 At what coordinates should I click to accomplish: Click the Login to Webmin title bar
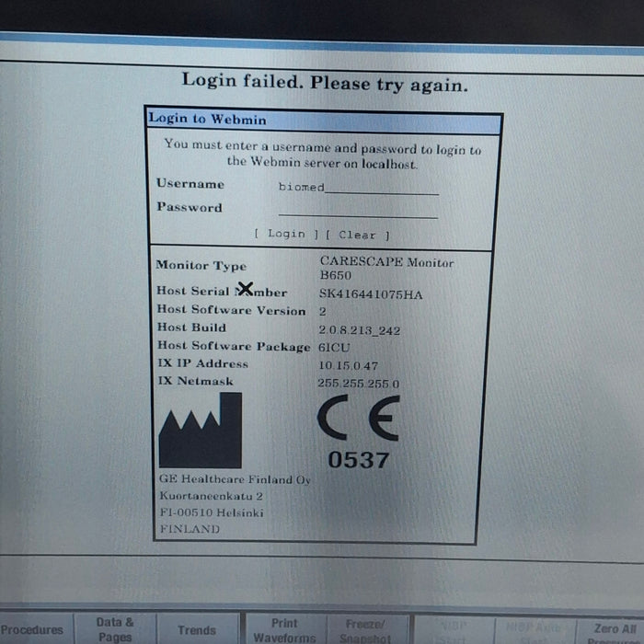(325, 121)
